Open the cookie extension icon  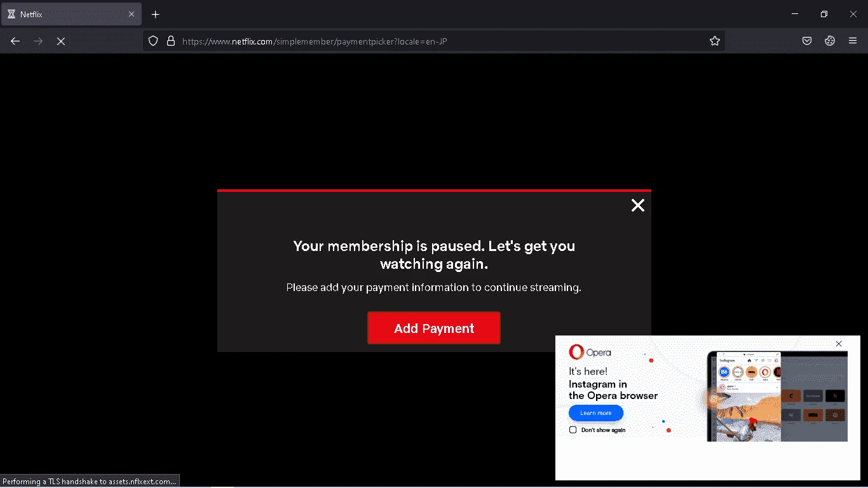click(x=830, y=41)
